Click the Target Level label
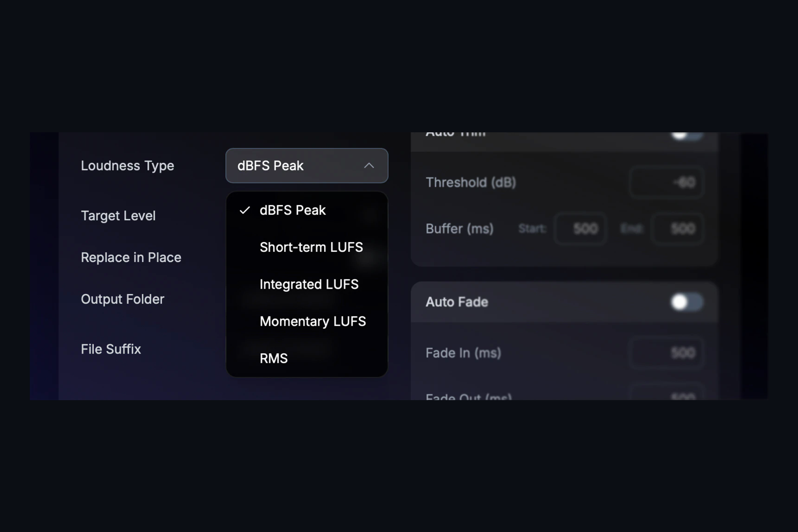The width and height of the screenshot is (798, 532). 118,216
